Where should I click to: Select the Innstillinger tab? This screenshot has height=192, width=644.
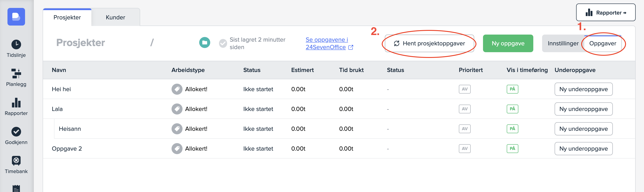click(563, 44)
